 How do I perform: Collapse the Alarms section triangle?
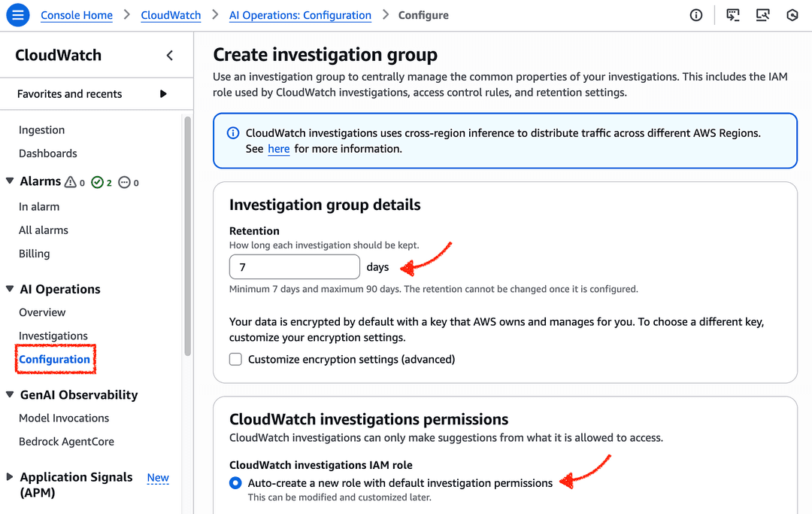click(x=10, y=181)
